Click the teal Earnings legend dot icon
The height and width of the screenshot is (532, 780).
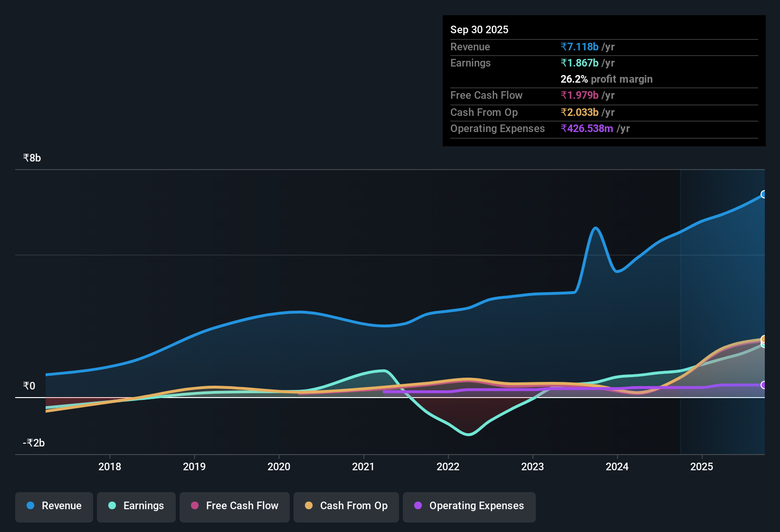pyautogui.click(x=112, y=506)
